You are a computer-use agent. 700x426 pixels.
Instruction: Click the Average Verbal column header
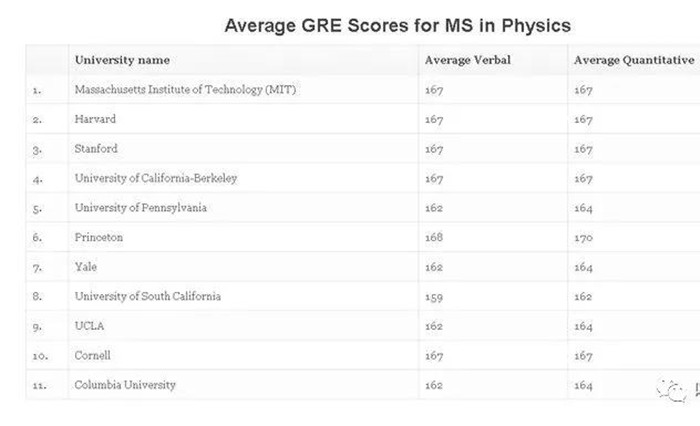tap(467, 60)
